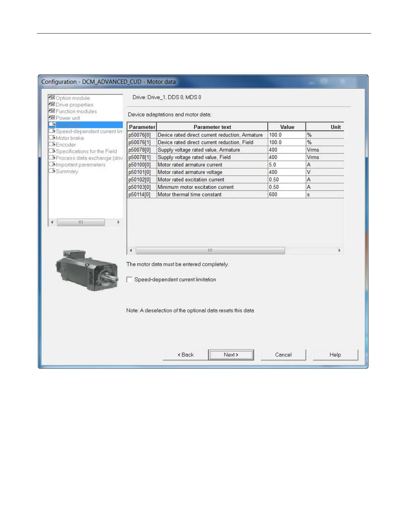
Task: Click the Drive properties step icon
Action: [x=52, y=104]
